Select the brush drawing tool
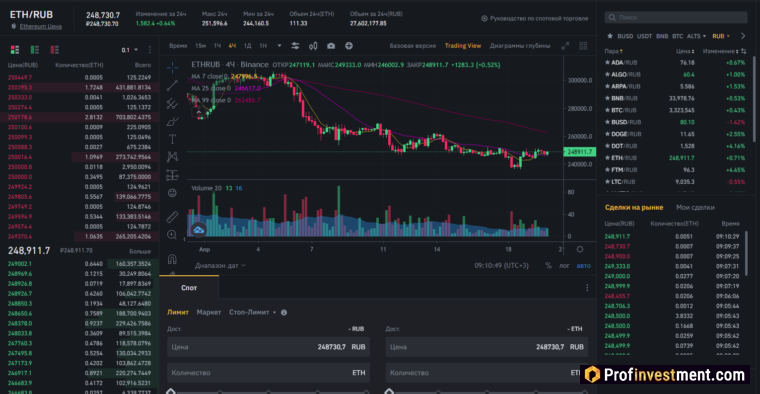The width and height of the screenshot is (760, 394). pyautogui.click(x=173, y=121)
